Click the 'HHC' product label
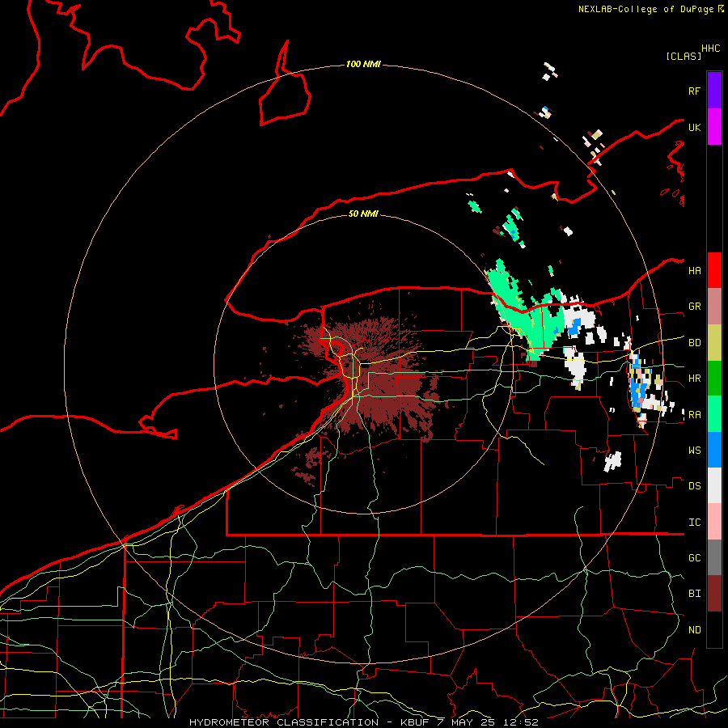This screenshot has height=728, width=728. pos(710,49)
